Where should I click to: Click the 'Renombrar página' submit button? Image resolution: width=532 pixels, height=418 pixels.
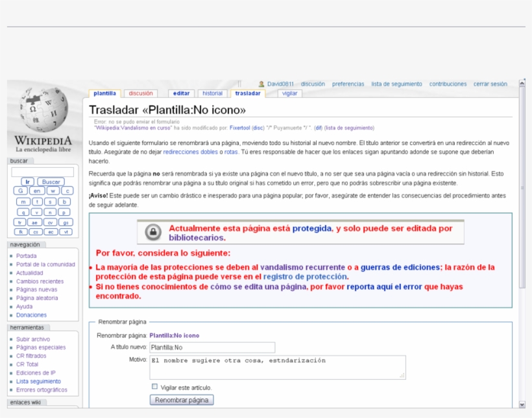click(182, 400)
